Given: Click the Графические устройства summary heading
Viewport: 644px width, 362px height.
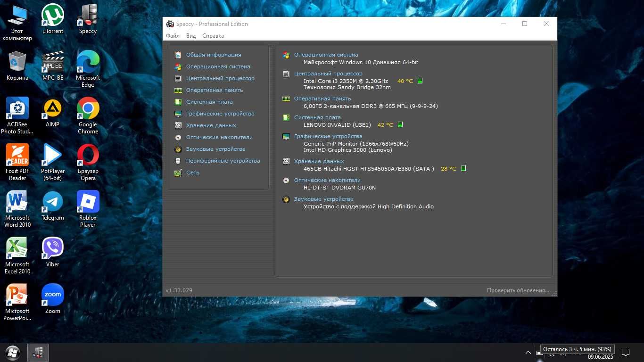Looking at the screenshot, I should click(328, 136).
